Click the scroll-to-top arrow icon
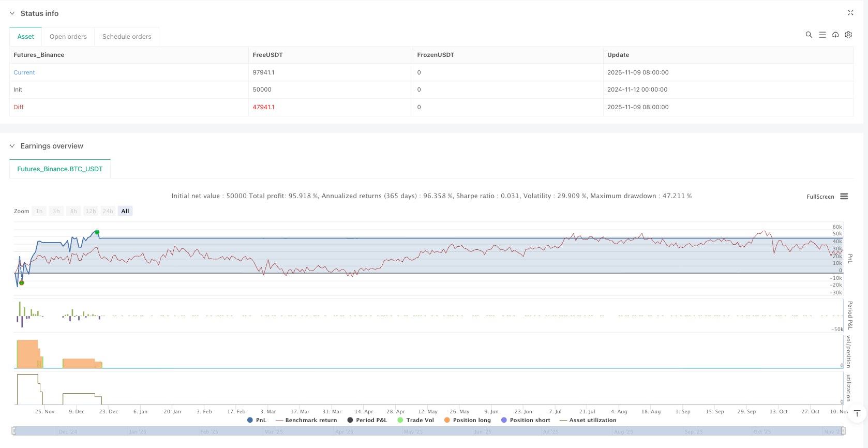868x448 pixels. pyautogui.click(x=857, y=413)
